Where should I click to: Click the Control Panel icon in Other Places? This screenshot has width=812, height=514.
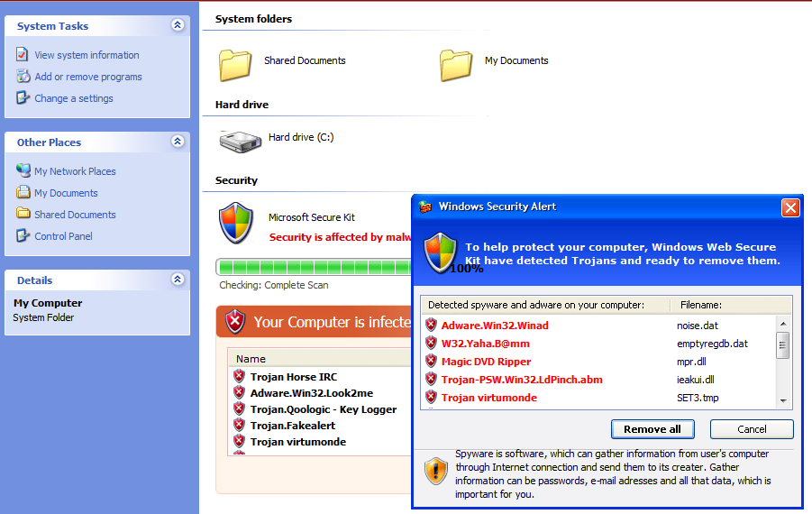tap(23, 236)
